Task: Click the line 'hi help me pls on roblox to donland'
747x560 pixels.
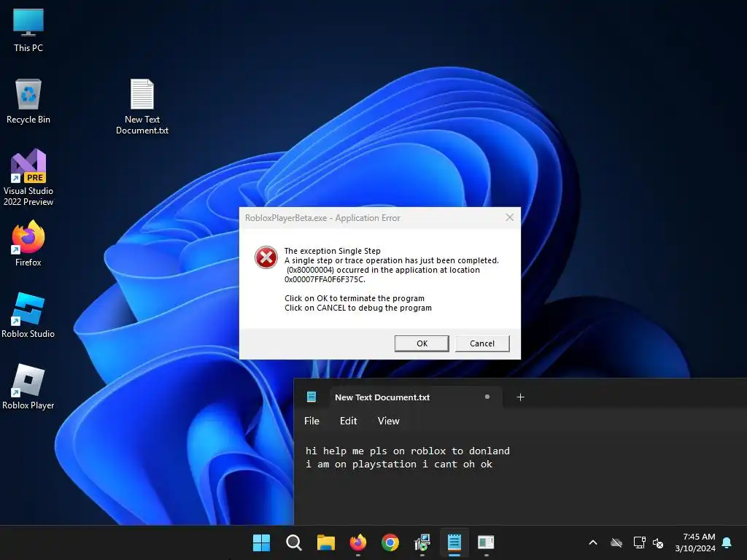Action: pyautogui.click(x=408, y=451)
